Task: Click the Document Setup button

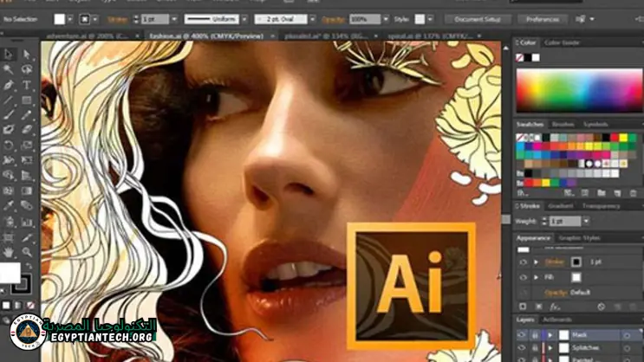Action: click(x=478, y=19)
